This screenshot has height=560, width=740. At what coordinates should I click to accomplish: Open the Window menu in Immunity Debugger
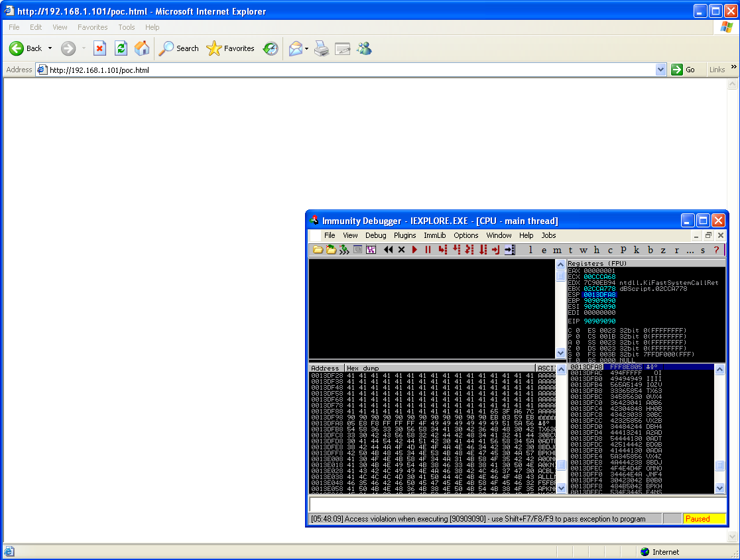pyautogui.click(x=499, y=235)
